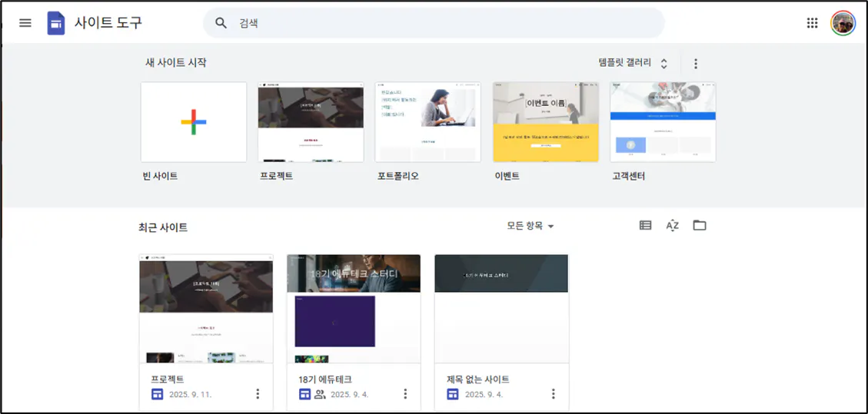Open more options for 18기 에듀테크
This screenshot has height=414, width=868.
tap(405, 393)
